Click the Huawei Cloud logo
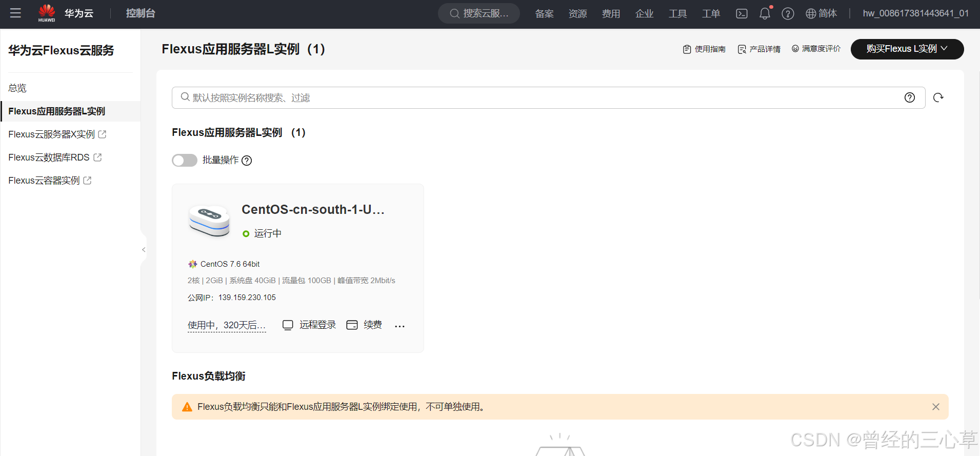Viewport: 980px width, 456px height. click(x=47, y=13)
